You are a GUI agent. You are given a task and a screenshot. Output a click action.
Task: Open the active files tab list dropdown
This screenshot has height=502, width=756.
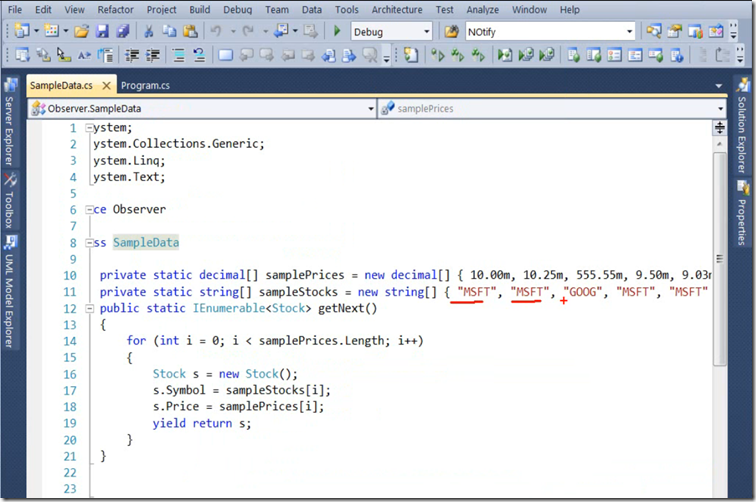tap(718, 86)
